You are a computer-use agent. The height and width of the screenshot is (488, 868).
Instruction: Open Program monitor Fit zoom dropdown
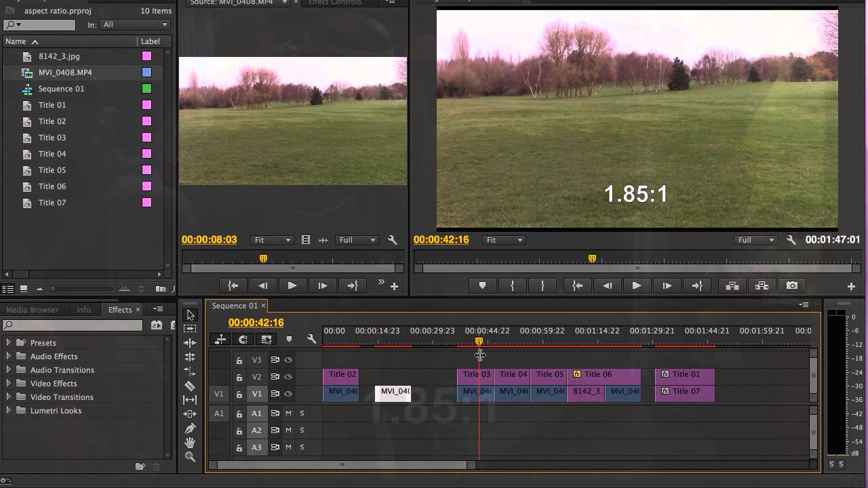click(504, 240)
